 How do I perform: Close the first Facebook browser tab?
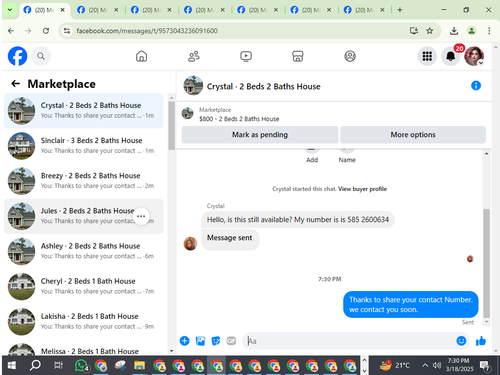point(62,10)
